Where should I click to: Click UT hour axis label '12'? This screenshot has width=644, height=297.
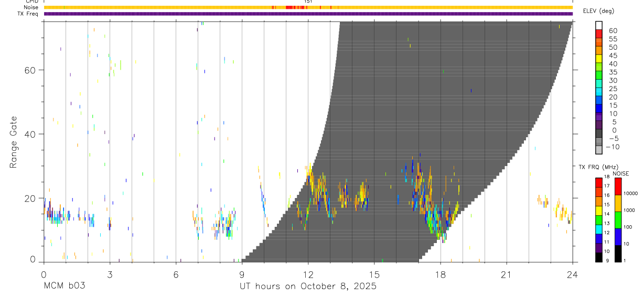tap(308, 274)
